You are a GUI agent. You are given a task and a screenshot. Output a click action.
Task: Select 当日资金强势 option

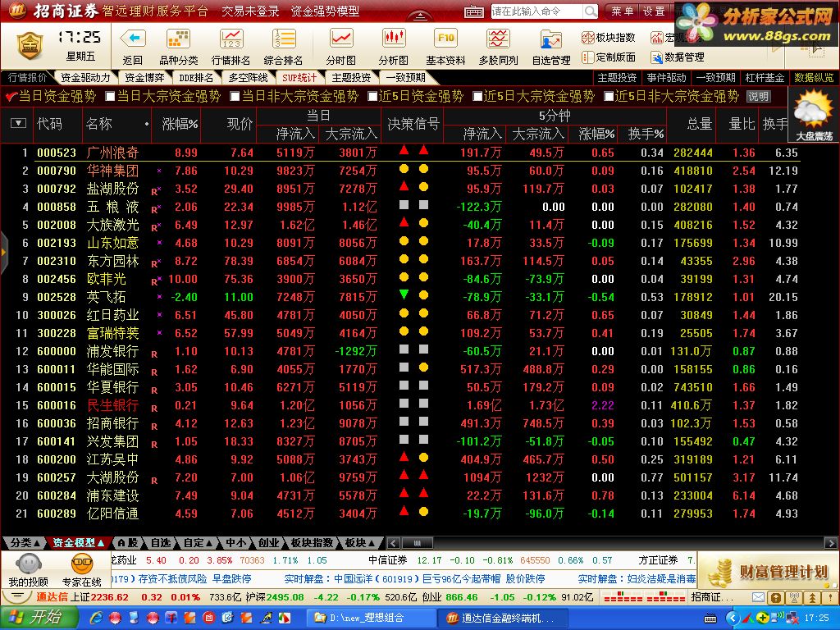[50, 97]
